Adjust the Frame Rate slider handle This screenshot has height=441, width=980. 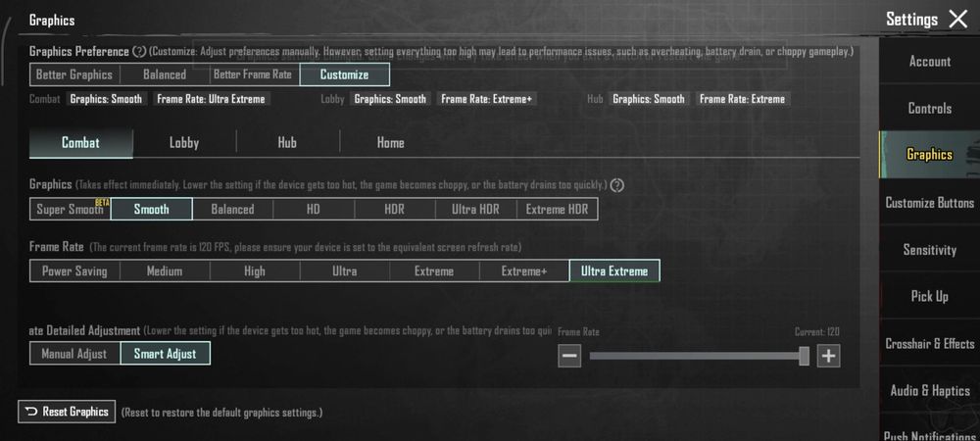[805, 356]
